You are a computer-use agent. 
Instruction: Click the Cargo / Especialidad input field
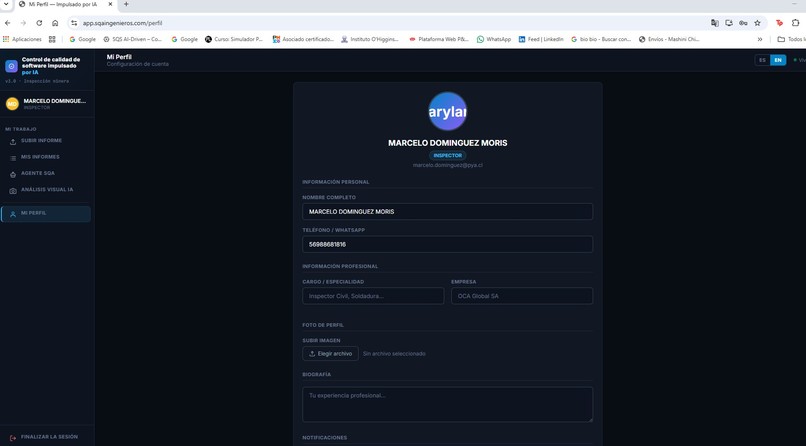373,296
